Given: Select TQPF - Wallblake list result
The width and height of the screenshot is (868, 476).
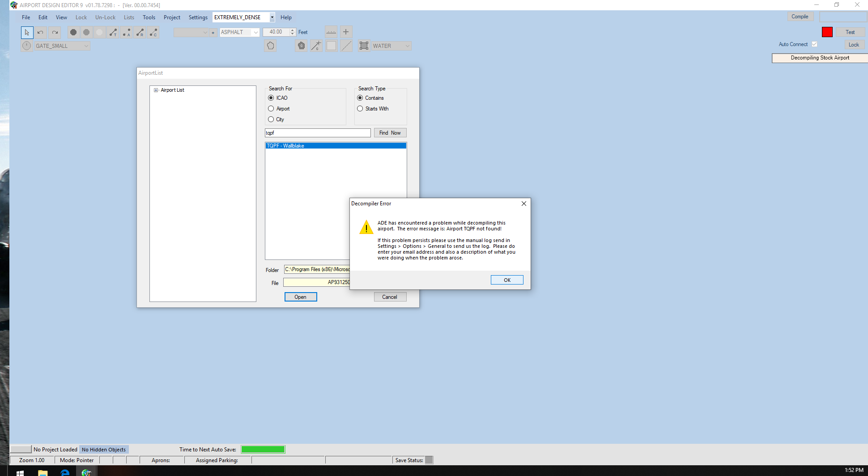Looking at the screenshot, I should pos(336,146).
